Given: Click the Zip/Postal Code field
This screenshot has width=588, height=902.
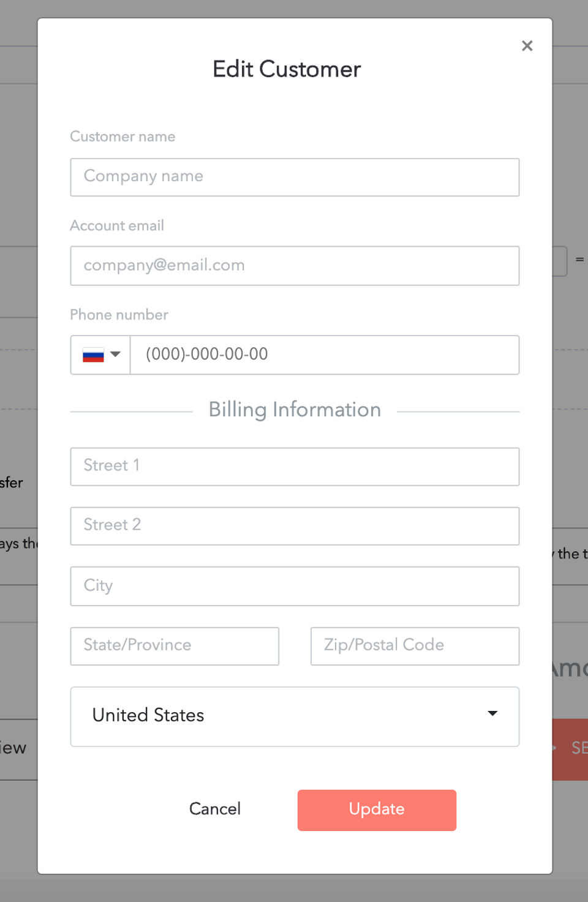Looking at the screenshot, I should [415, 646].
